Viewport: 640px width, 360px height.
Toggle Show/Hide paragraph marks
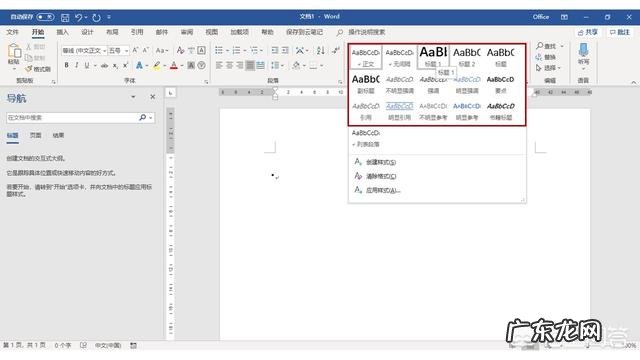click(x=336, y=50)
